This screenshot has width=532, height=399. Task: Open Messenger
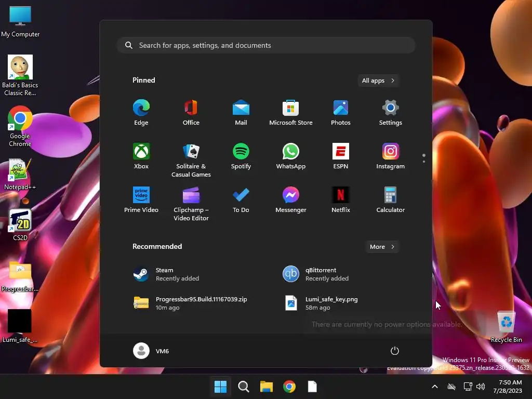291,200
